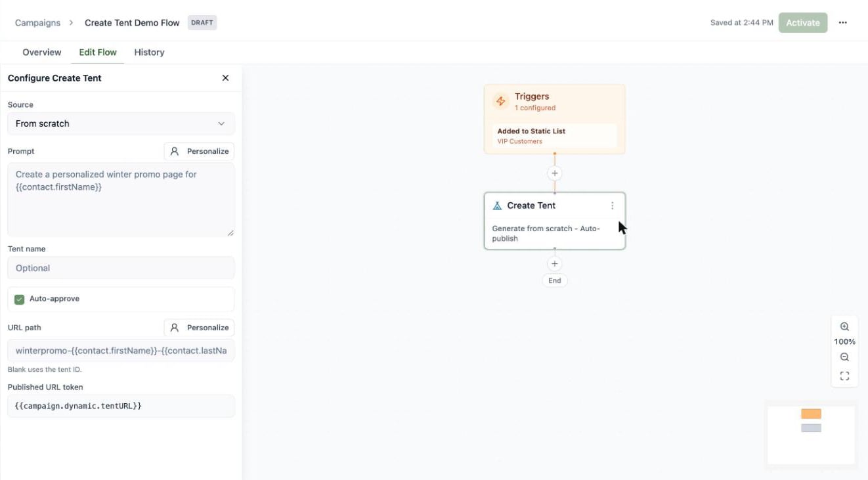Click the Personalize button next to Prompt
The image size is (868, 480).
click(199, 151)
